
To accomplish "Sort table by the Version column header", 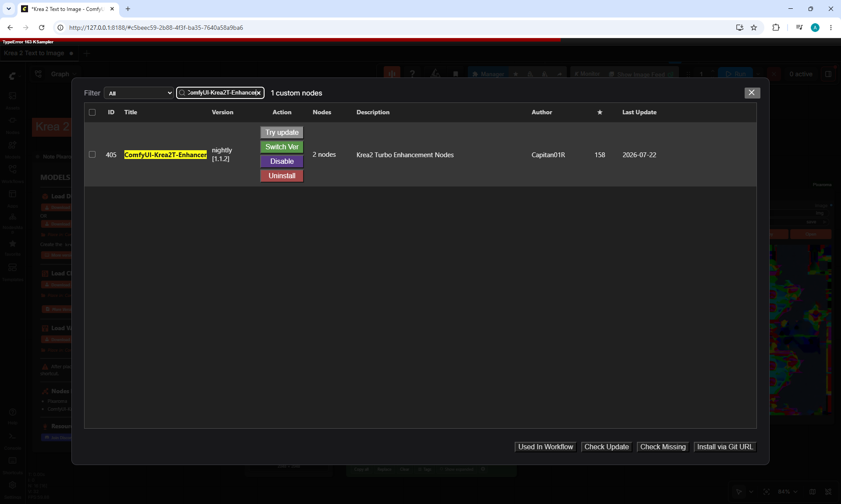I will tap(223, 112).
